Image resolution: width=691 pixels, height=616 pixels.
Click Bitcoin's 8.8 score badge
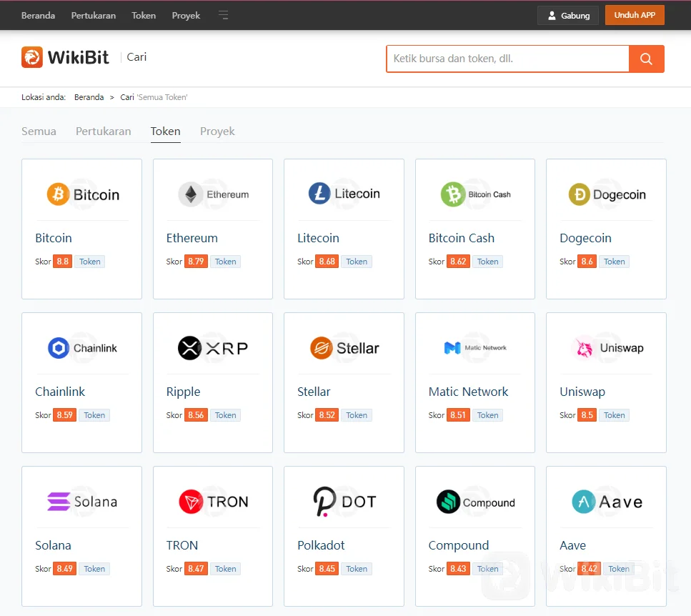[x=63, y=262]
